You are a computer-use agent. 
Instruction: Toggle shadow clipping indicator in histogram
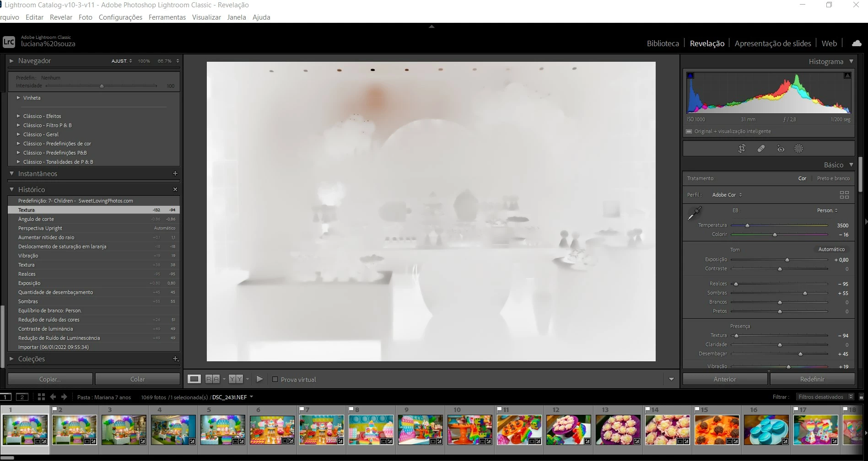coord(690,75)
